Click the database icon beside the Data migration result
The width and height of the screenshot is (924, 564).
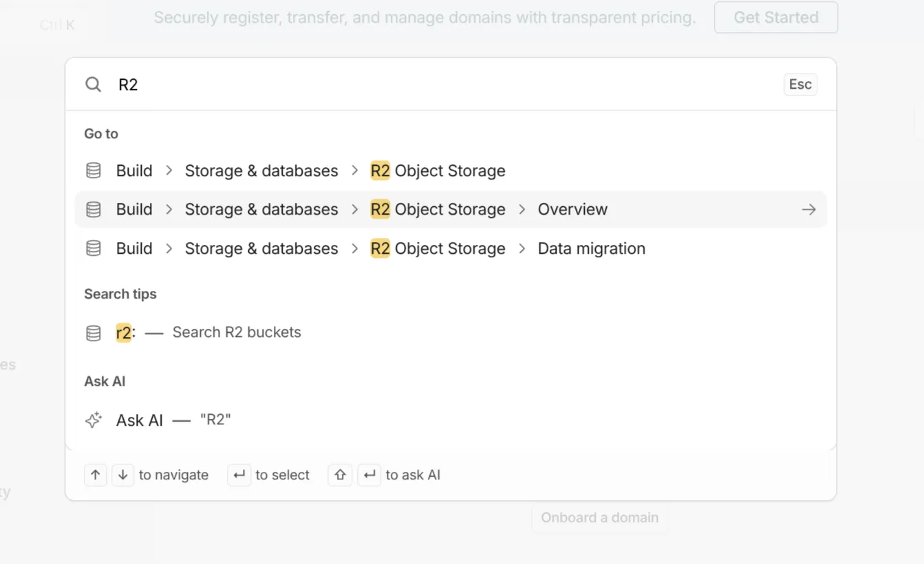click(93, 248)
